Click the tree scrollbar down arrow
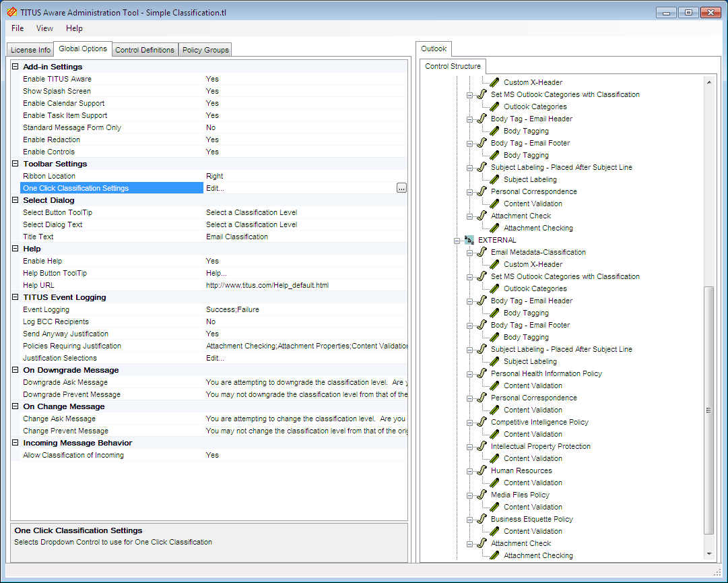Viewport: 728px width, 583px height. pyautogui.click(x=709, y=554)
